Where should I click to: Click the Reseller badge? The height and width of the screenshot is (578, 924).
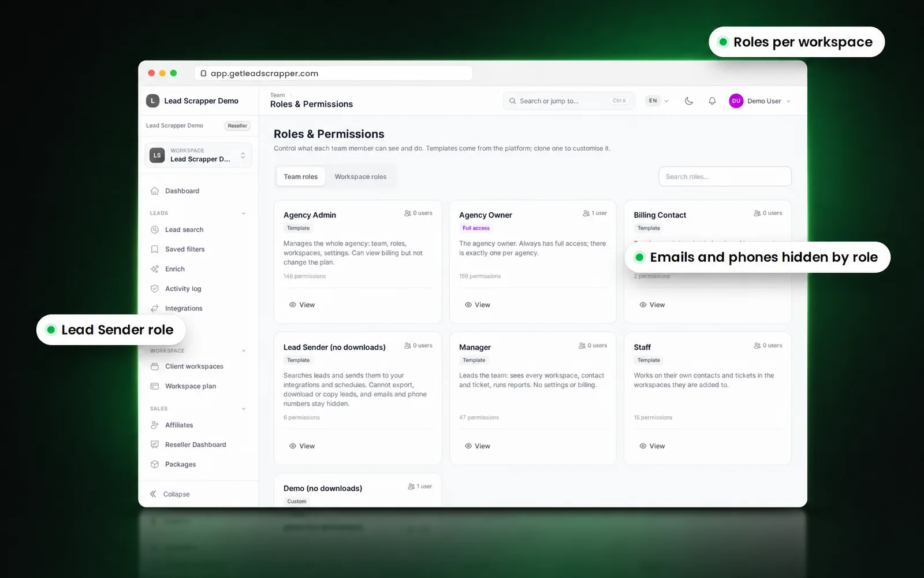pos(237,126)
